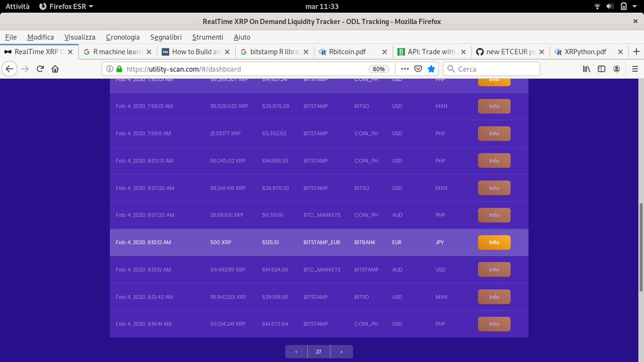Click the 80% zoom level indicator
644x362 pixels.
pyautogui.click(x=379, y=69)
